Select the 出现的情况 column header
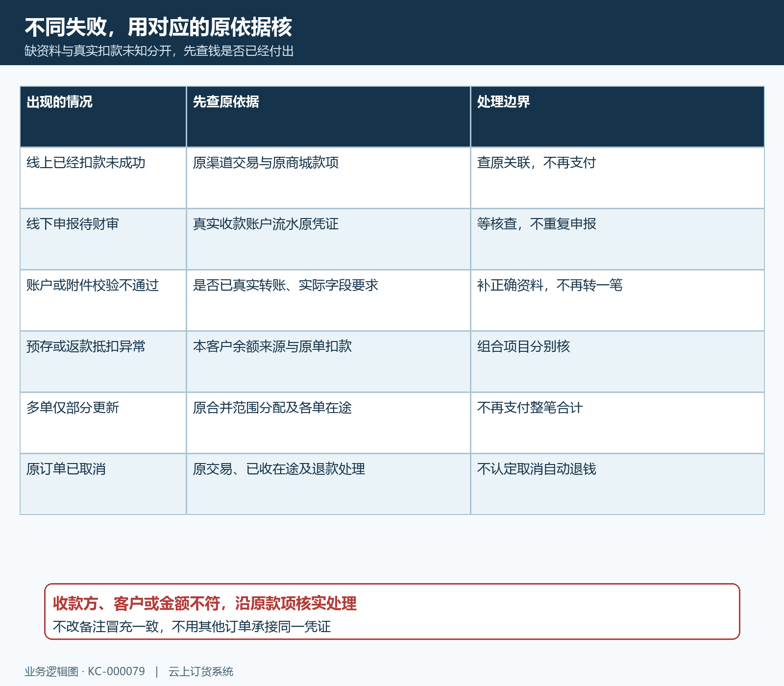This screenshot has width=784, height=686. (103, 117)
